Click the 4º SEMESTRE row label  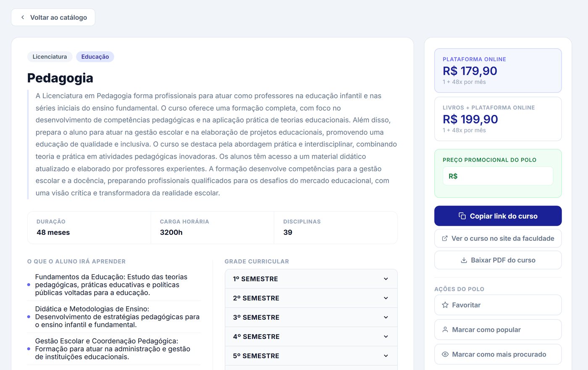click(256, 336)
